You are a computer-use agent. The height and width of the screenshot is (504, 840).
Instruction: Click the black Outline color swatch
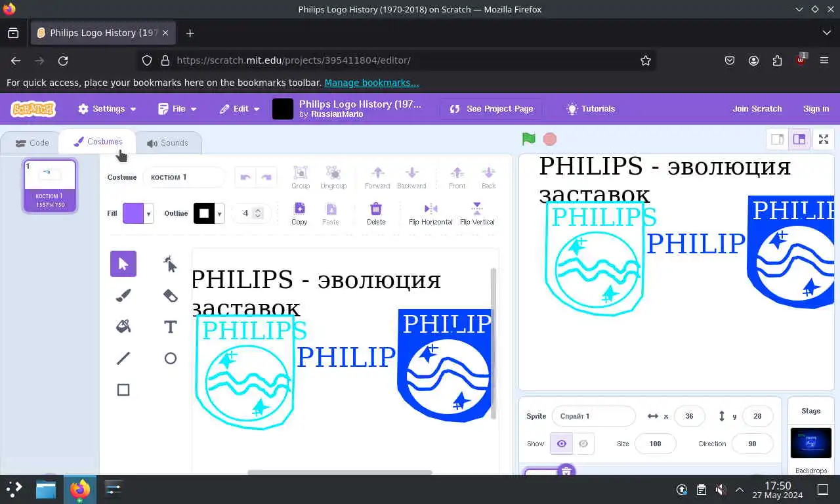pos(204,214)
